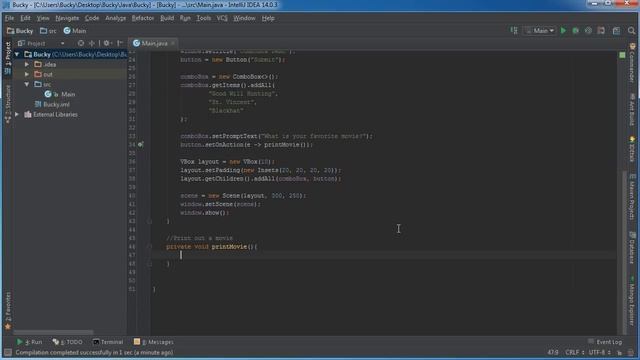Open the Analyze menu
640x360 pixels.
(116, 18)
